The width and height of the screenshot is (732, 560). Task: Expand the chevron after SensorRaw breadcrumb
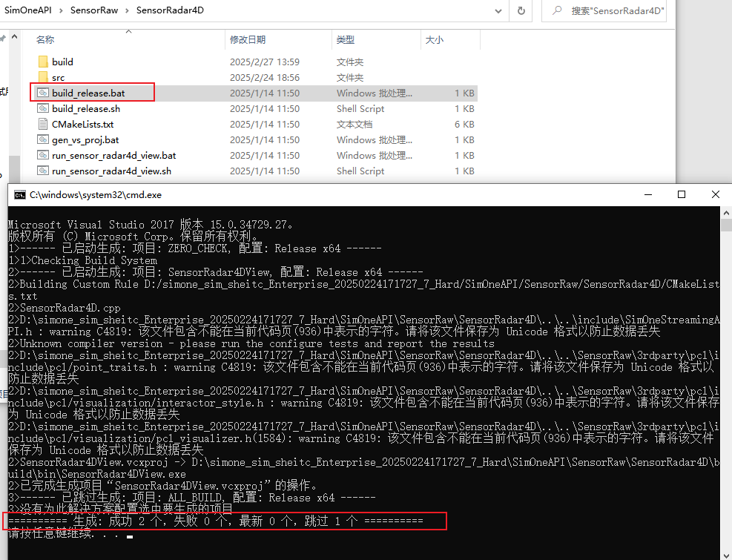tap(127, 10)
